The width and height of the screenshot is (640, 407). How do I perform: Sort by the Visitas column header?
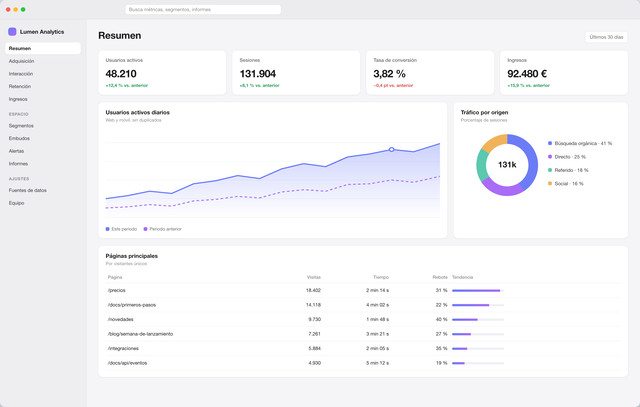313,277
